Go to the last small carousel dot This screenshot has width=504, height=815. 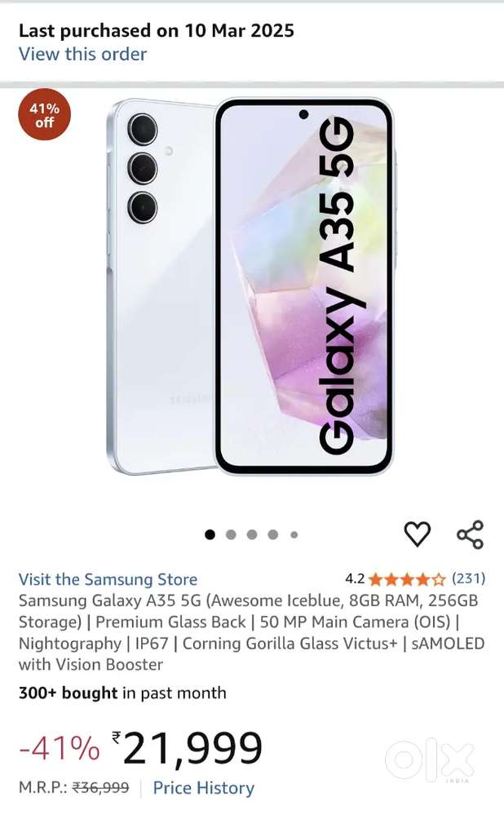(x=294, y=534)
